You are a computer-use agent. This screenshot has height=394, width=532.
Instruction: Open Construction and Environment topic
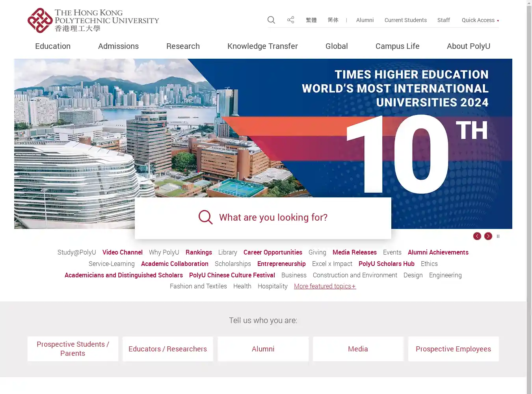click(355, 275)
